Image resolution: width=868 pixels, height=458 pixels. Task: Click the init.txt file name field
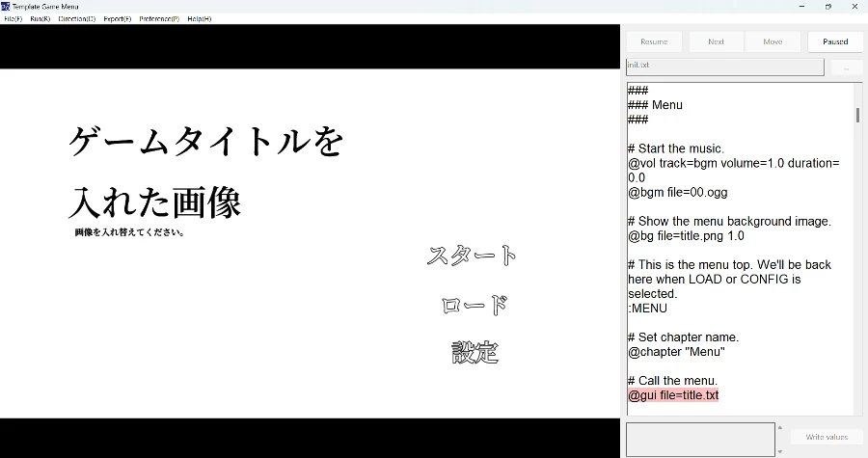(x=725, y=67)
